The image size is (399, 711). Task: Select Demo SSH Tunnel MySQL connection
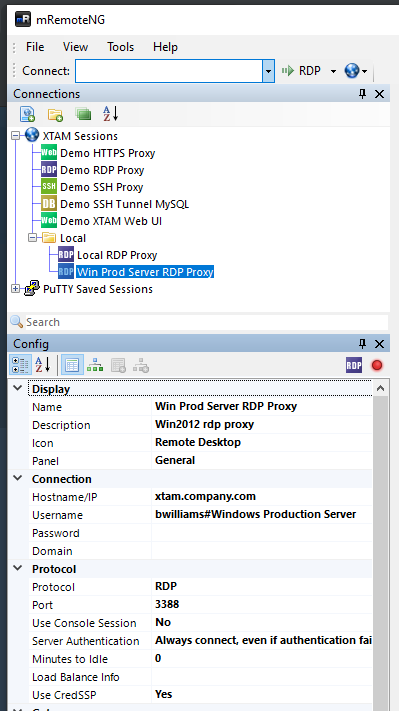tap(125, 204)
